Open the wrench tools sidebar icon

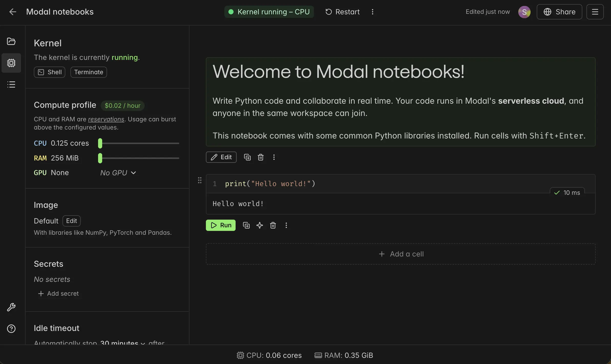11,307
